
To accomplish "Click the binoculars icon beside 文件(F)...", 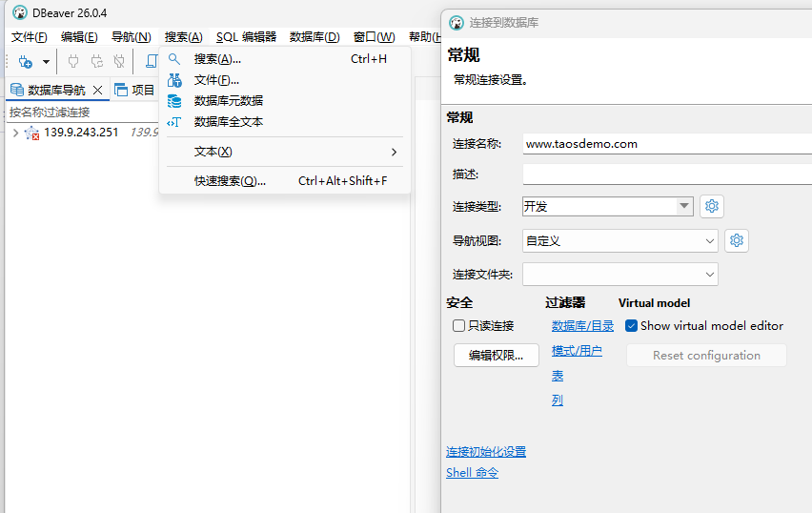I will [174, 80].
